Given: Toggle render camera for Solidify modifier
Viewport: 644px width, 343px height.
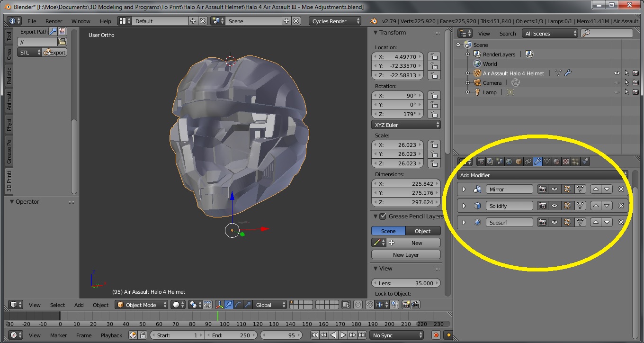Looking at the screenshot, I should pyautogui.click(x=543, y=206).
